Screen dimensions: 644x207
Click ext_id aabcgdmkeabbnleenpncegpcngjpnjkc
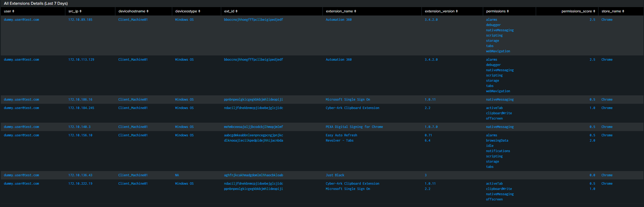(x=254, y=135)
